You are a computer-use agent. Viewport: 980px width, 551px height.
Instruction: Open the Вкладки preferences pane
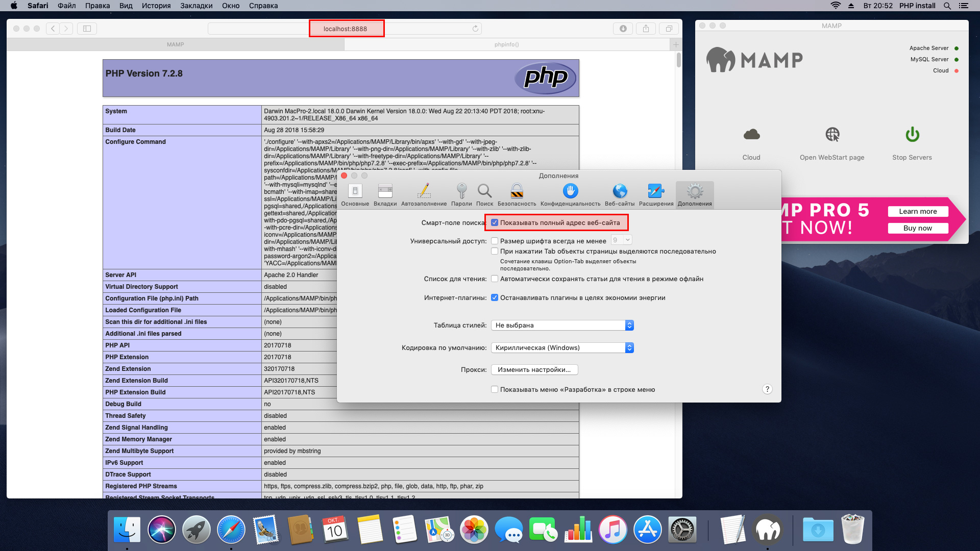(x=385, y=195)
